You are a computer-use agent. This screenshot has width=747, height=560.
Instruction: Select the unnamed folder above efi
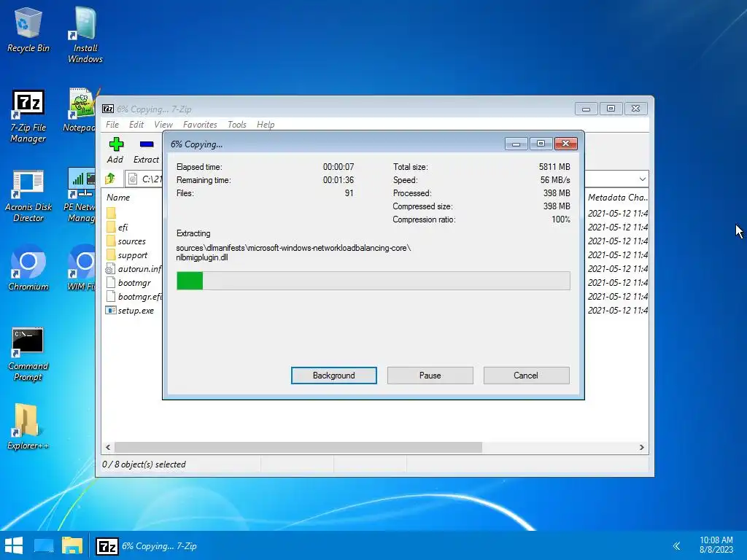coord(111,213)
